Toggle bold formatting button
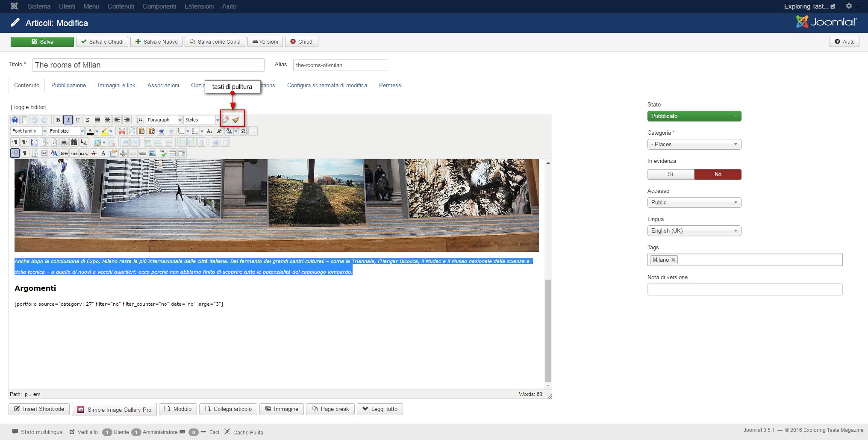868x440 pixels. 58,120
